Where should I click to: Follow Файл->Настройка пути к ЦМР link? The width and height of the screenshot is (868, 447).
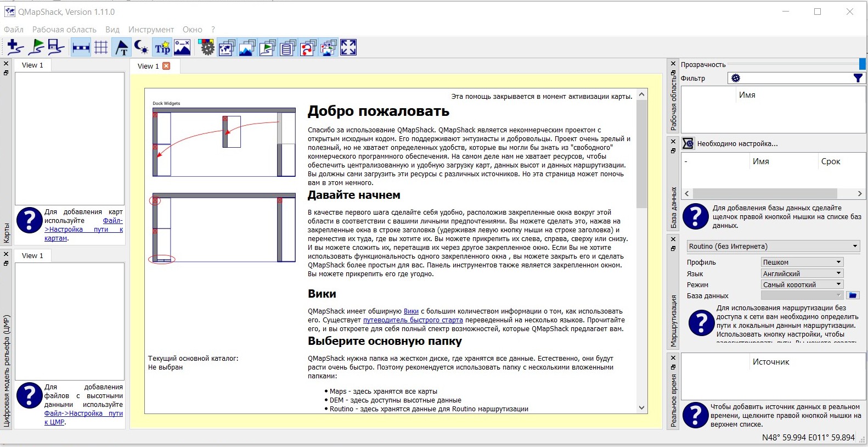click(x=83, y=418)
